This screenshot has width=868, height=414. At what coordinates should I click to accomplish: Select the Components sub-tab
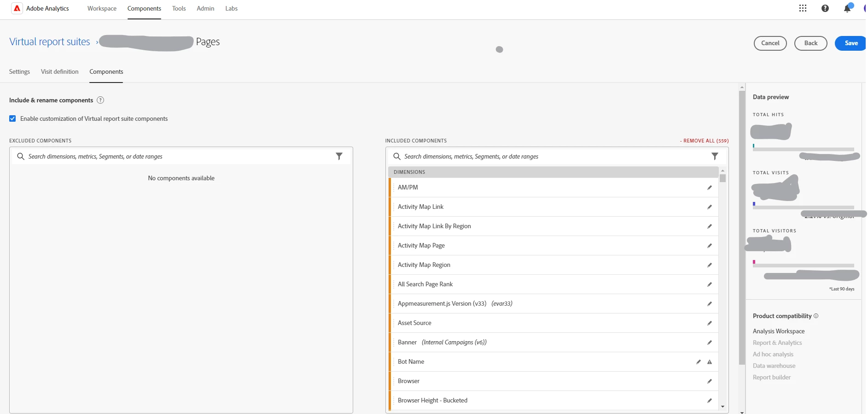tap(106, 71)
